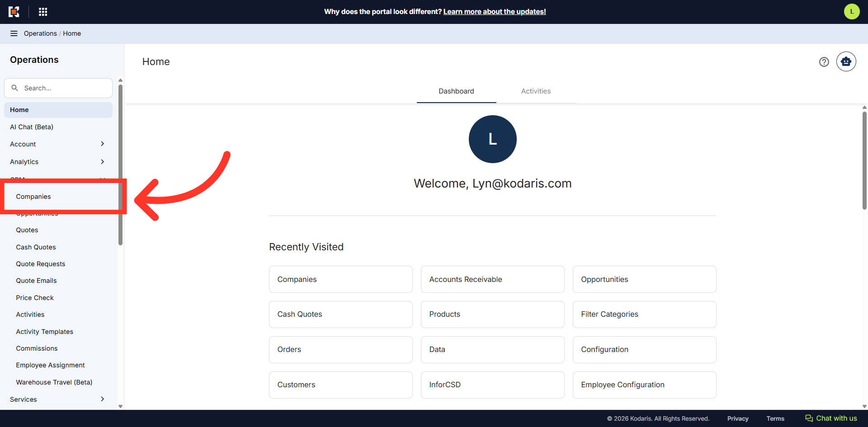The width and height of the screenshot is (868, 427).
Task: Open Customers card
Action: click(341, 385)
